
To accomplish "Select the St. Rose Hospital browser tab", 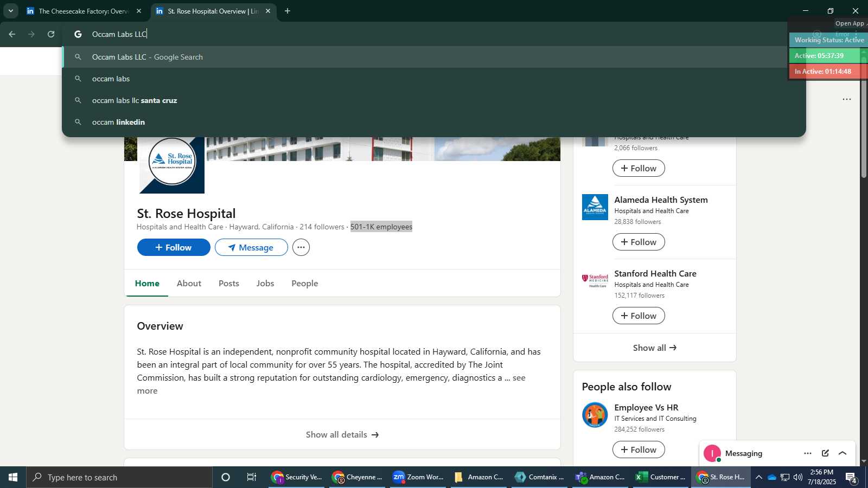I will pyautogui.click(x=213, y=11).
